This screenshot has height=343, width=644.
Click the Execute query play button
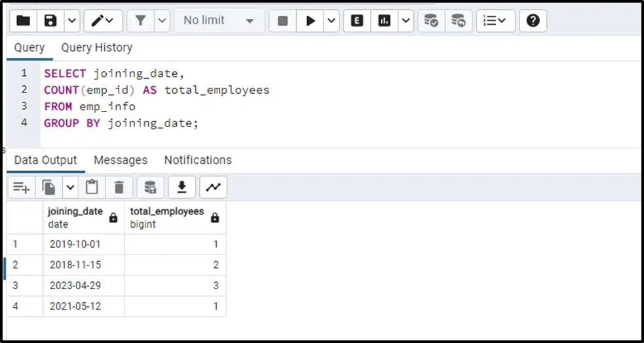310,21
